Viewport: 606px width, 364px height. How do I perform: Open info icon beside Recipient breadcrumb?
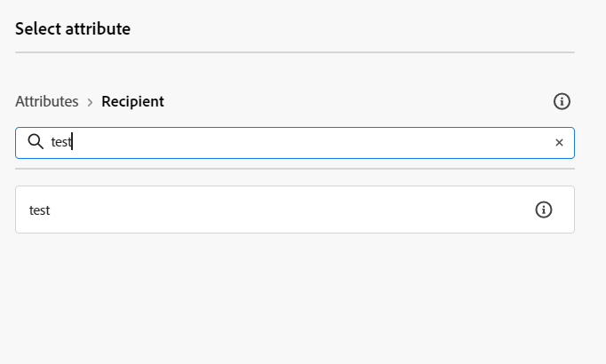pos(562,101)
